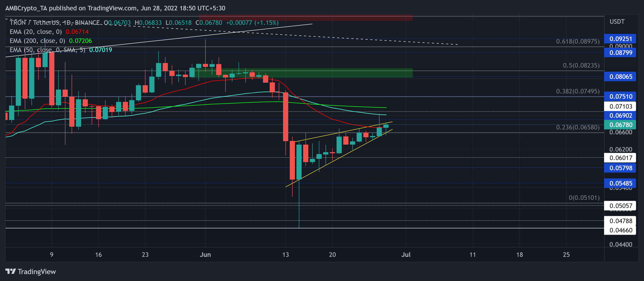Click the 9 date marker on time axis
This screenshot has width=644, height=281.
point(52,255)
